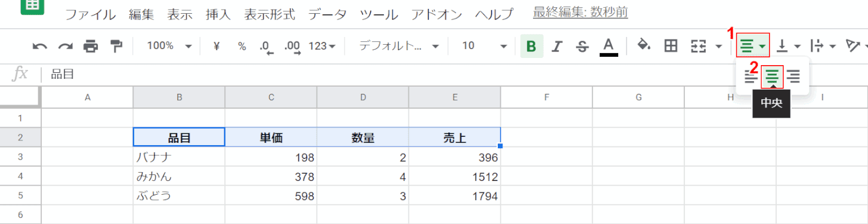Select the cell containing ぶどう

click(179, 195)
